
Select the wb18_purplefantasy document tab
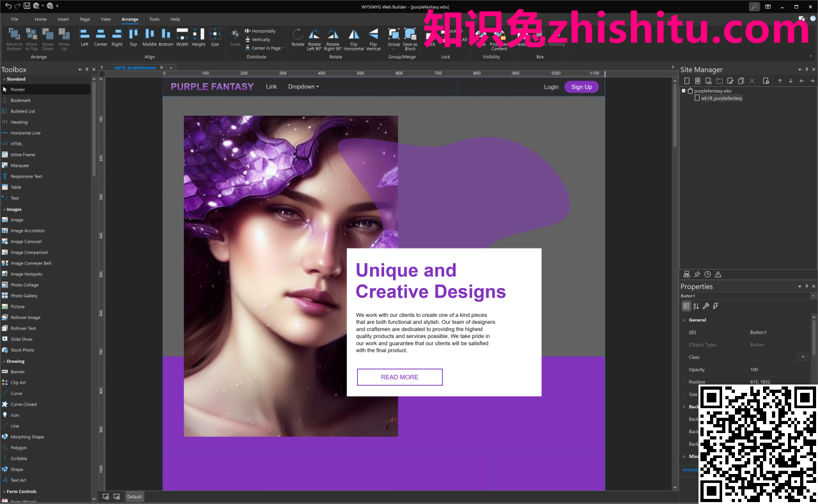pyautogui.click(x=135, y=67)
